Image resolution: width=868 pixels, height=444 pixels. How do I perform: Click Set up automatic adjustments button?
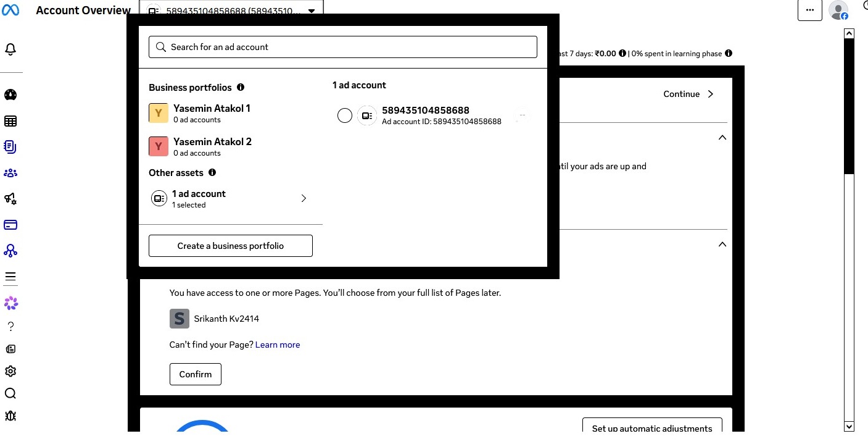pyautogui.click(x=652, y=425)
